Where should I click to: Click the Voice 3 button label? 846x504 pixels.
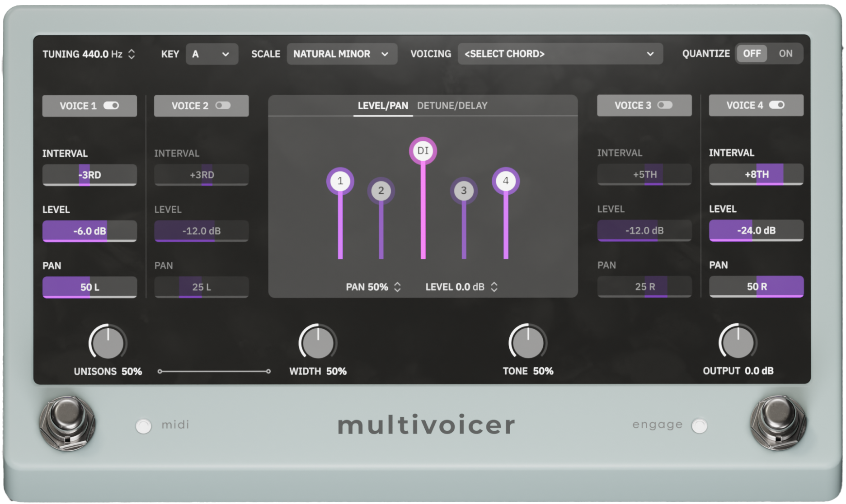click(633, 106)
